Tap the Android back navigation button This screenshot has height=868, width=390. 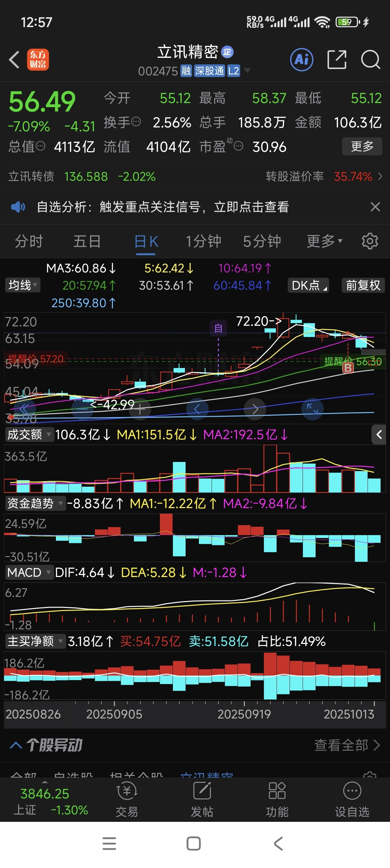[x=279, y=843]
